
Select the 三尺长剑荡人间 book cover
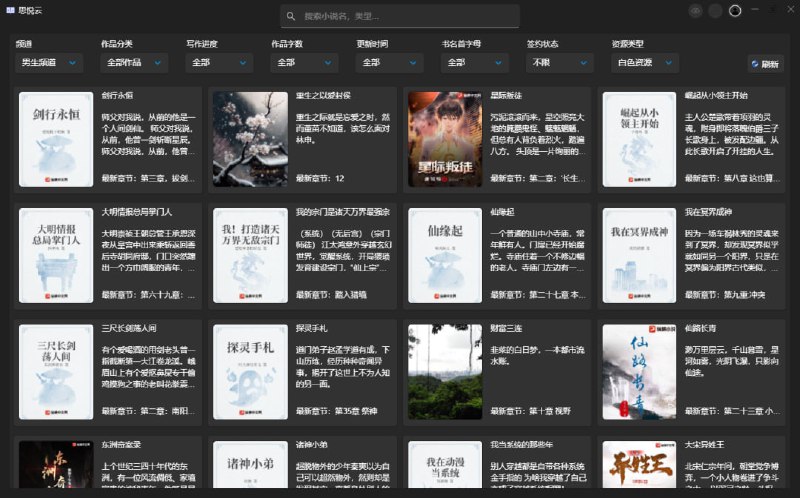point(56,372)
